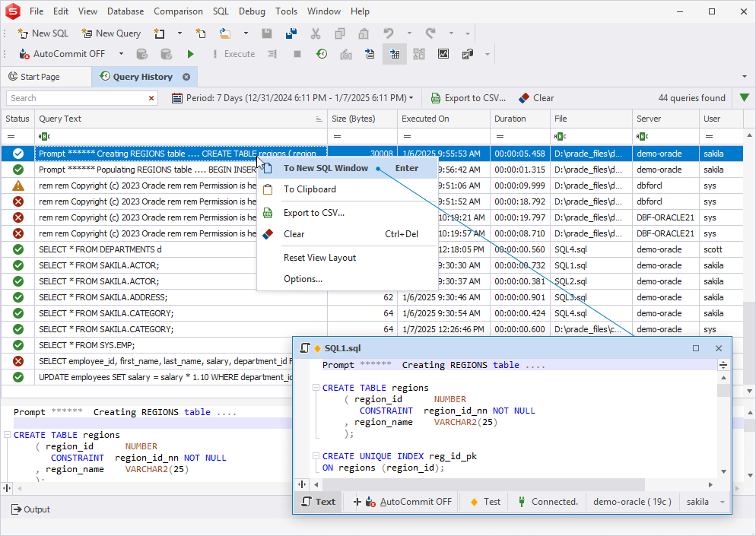756x536 pixels.
Task: Click the green Run play icon
Action: pyautogui.click(x=190, y=54)
